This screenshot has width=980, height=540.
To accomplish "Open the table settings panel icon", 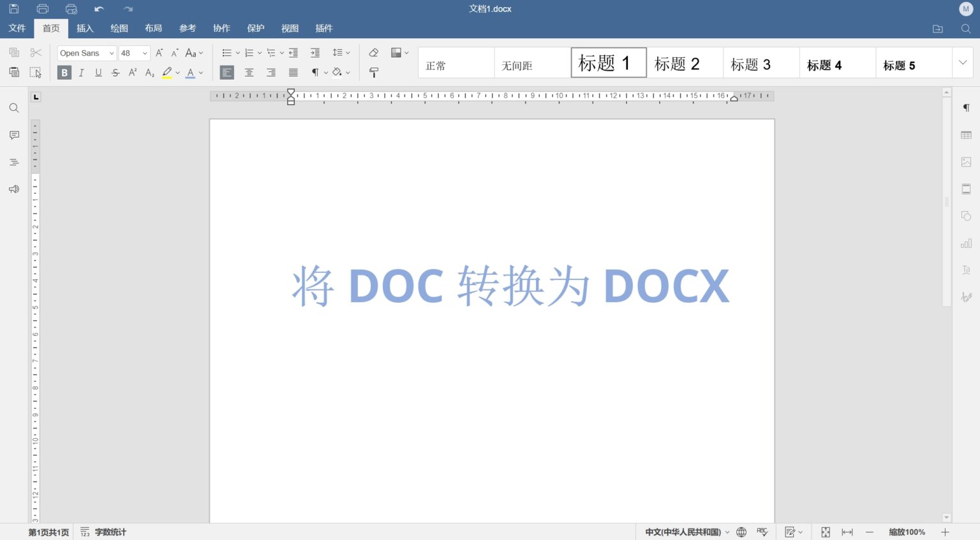I will (x=966, y=135).
